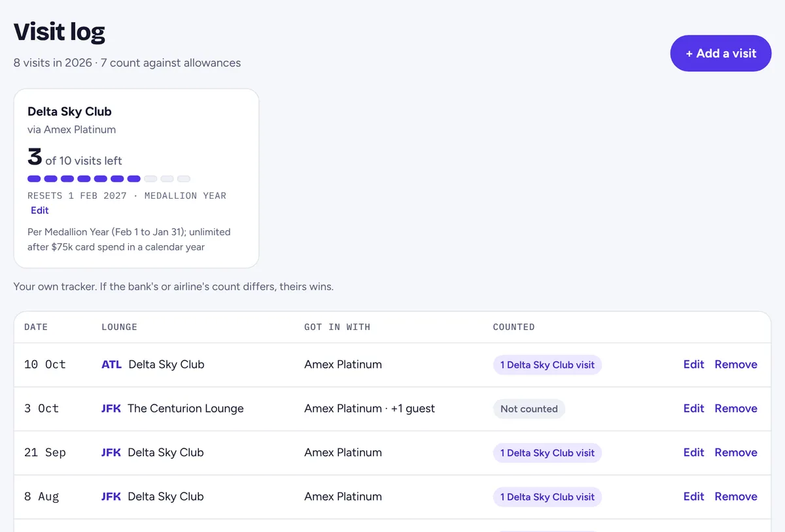Edit the 21 Sep JFK visit
785x532 pixels.
coord(693,452)
